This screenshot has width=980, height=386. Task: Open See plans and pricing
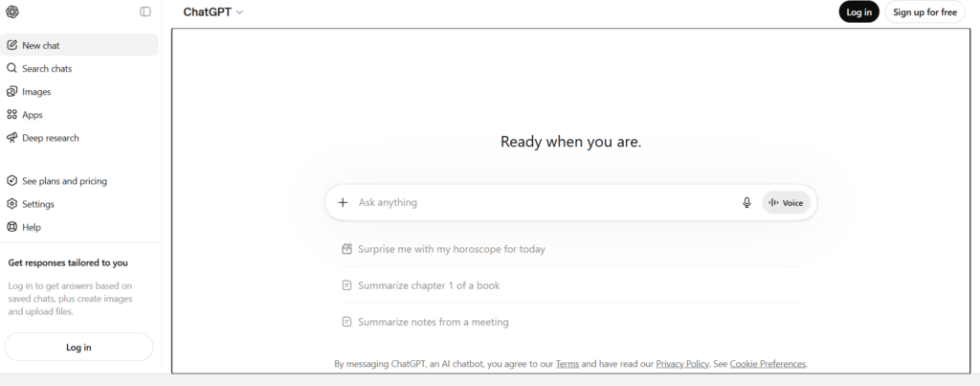79,181
